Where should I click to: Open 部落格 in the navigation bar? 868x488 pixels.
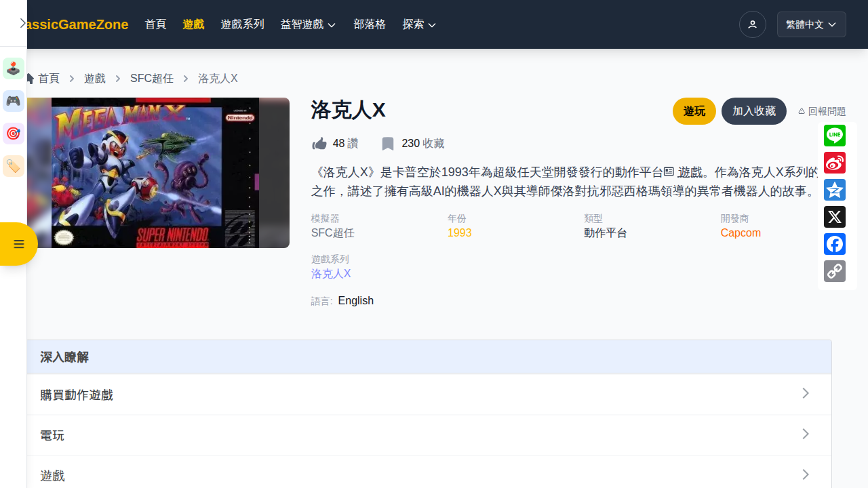(370, 24)
